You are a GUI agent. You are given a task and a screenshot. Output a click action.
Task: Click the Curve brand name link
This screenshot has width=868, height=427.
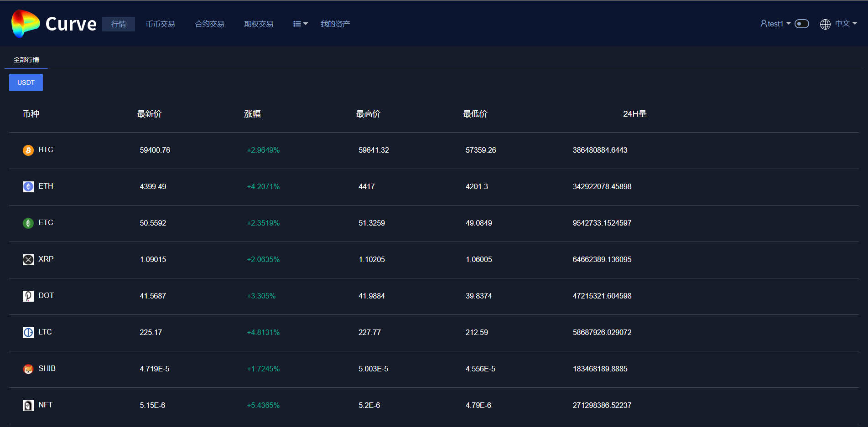coord(71,24)
